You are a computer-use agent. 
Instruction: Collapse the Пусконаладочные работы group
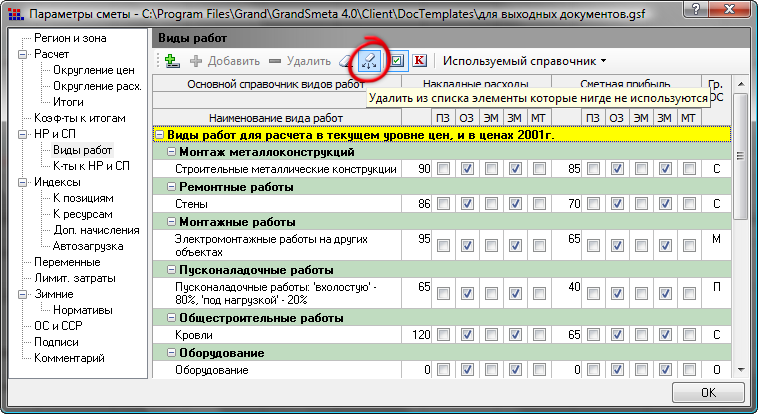[171, 269]
